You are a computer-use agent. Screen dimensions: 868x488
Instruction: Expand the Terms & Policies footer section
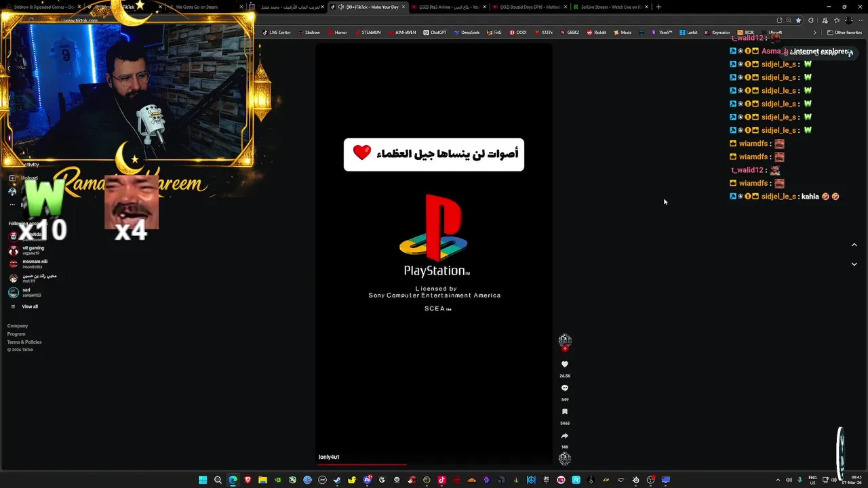pyautogui.click(x=24, y=342)
